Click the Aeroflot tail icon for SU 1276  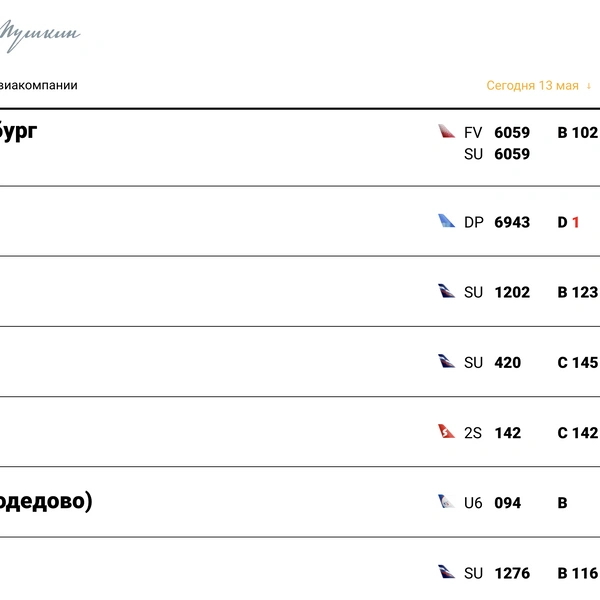[446, 572]
